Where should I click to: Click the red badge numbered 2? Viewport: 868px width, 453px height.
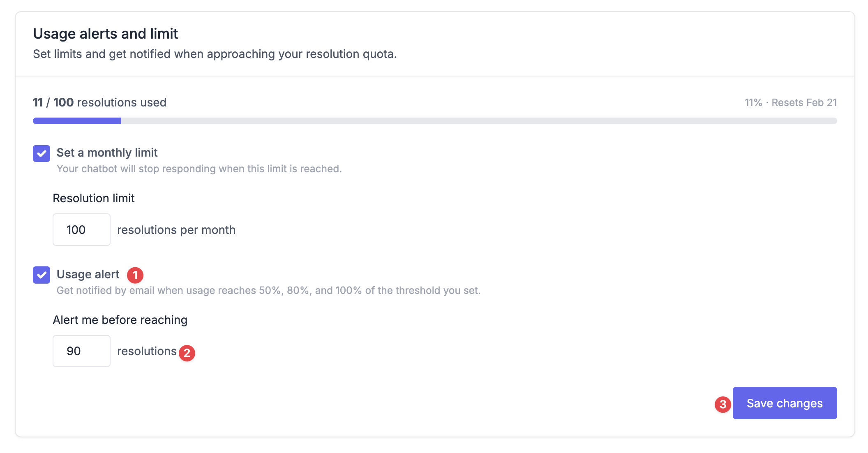187,353
